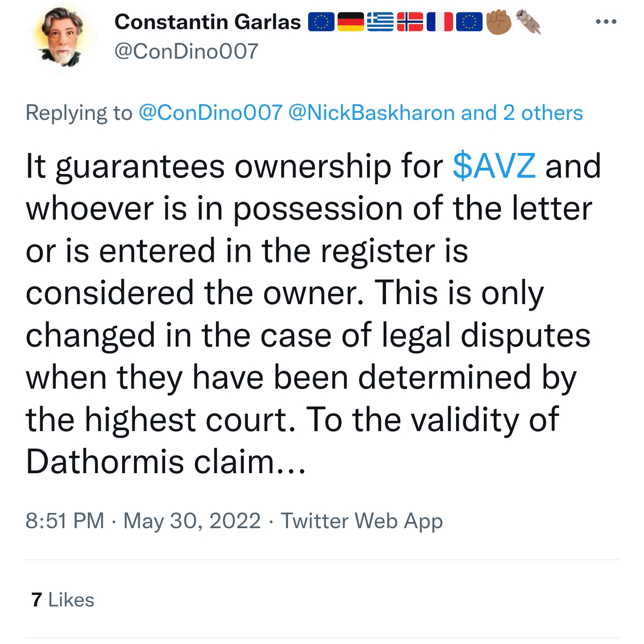644x644 pixels.
Task: Click the raised fist emoji in name
Action: coord(499,22)
